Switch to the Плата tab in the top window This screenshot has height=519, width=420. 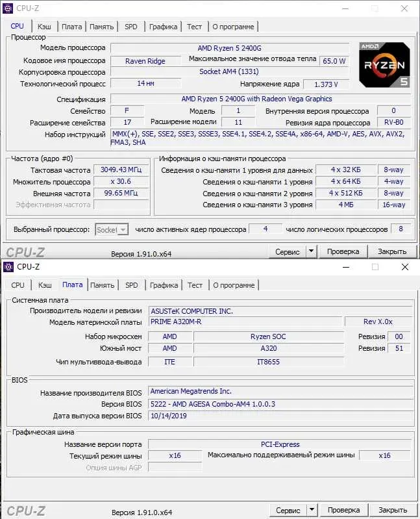(72, 27)
